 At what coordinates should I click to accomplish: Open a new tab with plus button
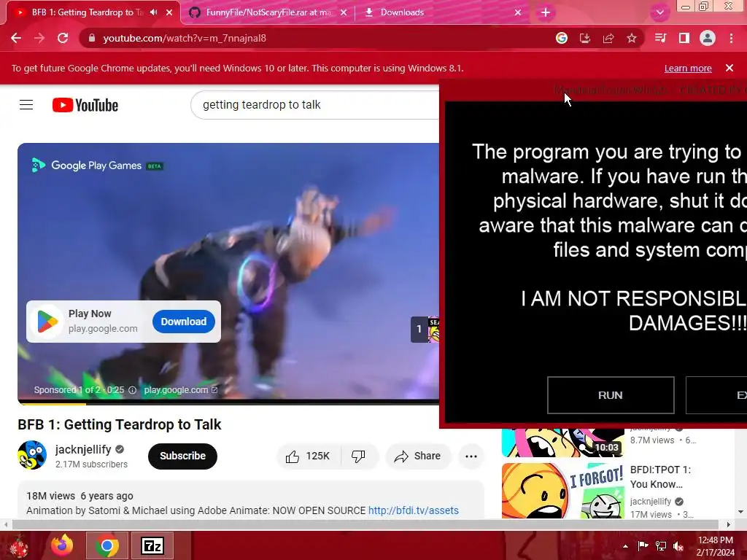[x=546, y=12]
